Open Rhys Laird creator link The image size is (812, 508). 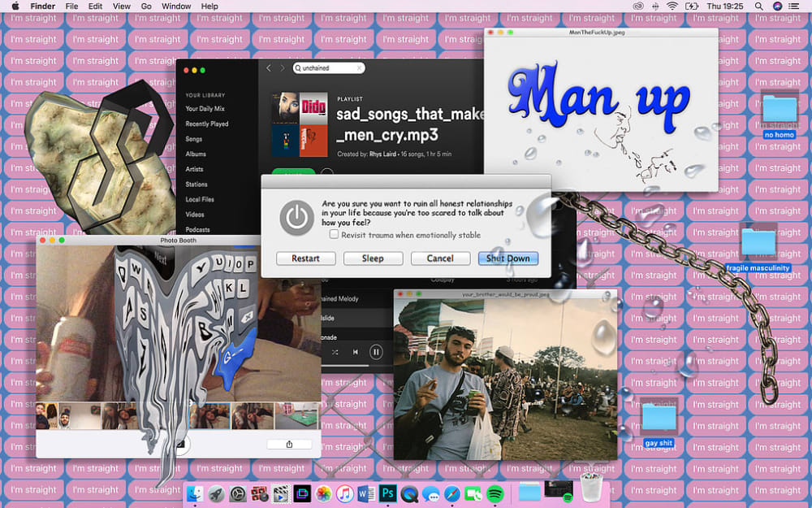(x=382, y=154)
